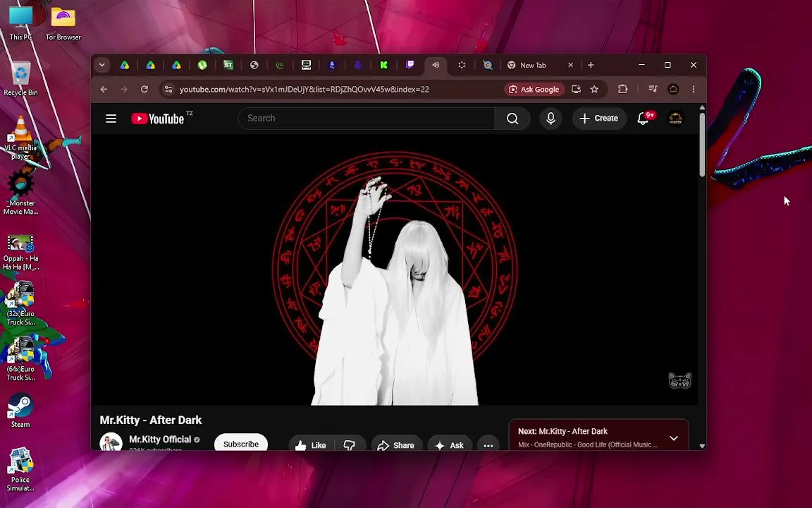Screen dimensions: 812x508
Task: Click the Subscribe button
Action: (241, 444)
